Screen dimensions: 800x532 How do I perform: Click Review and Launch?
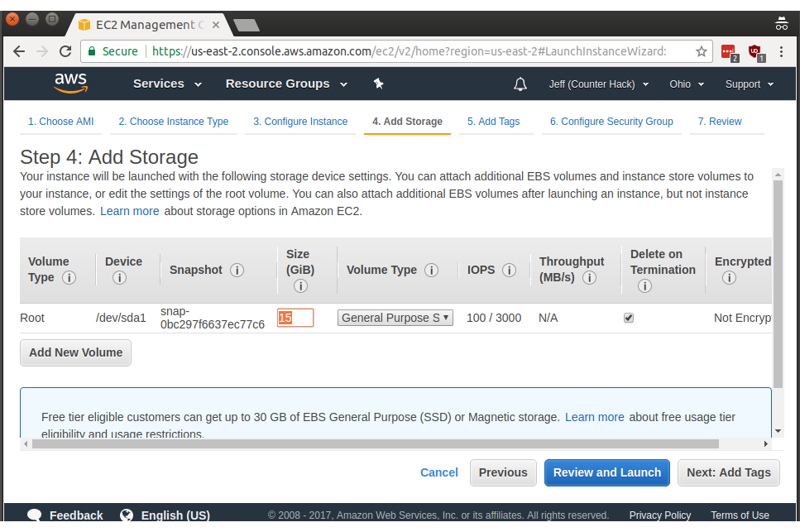coord(607,472)
